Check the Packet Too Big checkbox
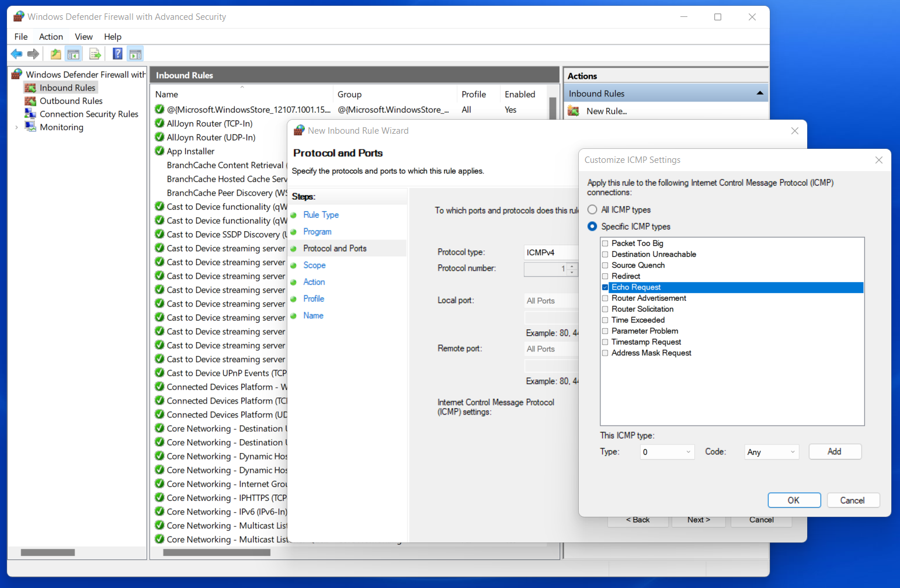 (605, 243)
